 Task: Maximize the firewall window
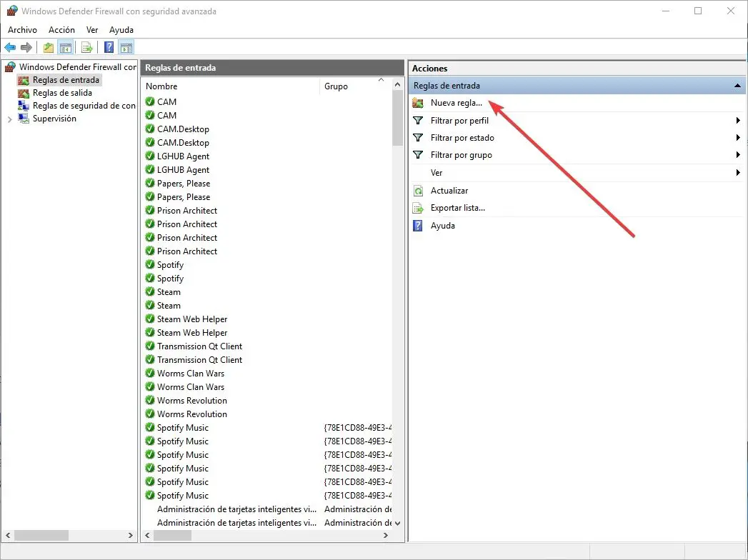point(698,11)
